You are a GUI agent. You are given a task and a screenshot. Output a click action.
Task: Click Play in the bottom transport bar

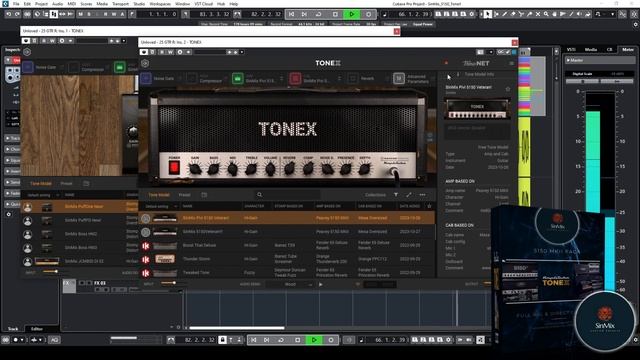pyautogui.click(x=314, y=340)
